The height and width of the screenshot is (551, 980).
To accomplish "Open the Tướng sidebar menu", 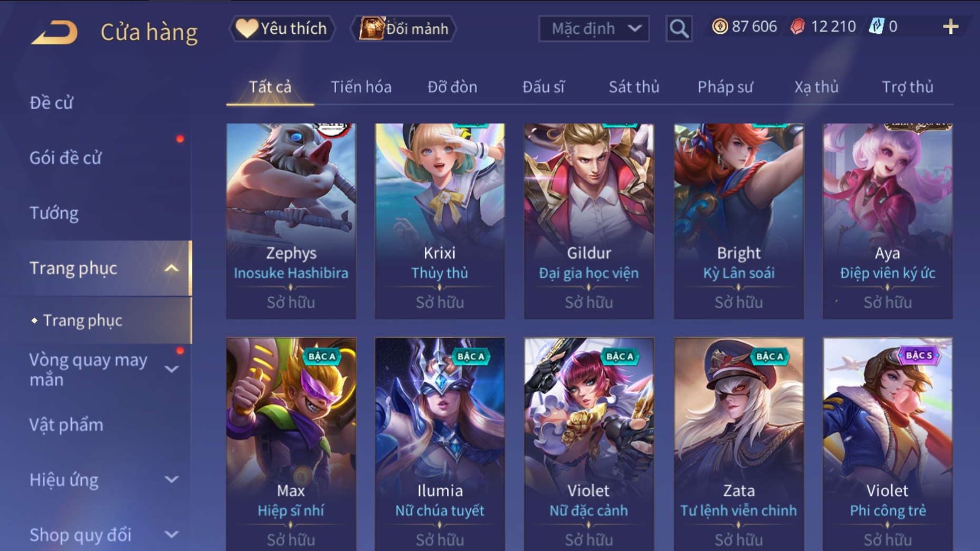I will 54,213.
